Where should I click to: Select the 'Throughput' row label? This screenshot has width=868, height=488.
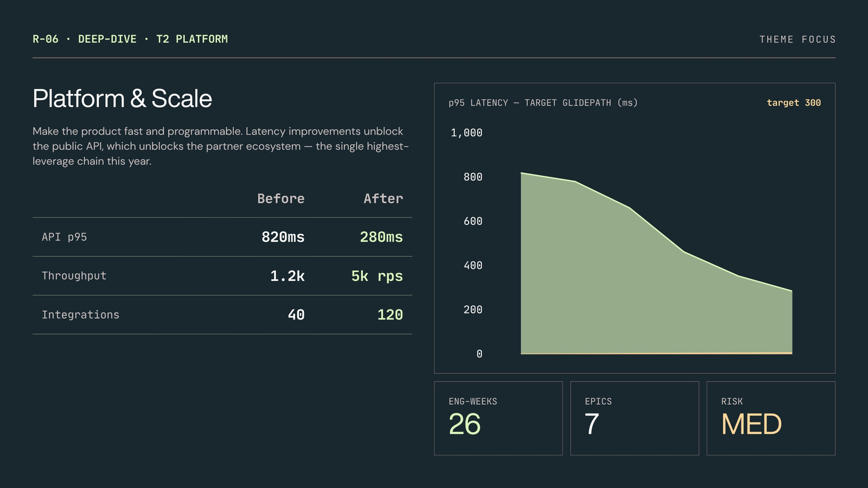[x=74, y=275]
